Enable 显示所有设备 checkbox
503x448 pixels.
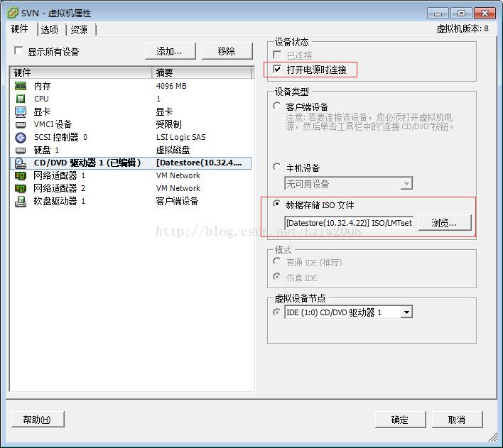pyautogui.click(x=18, y=50)
